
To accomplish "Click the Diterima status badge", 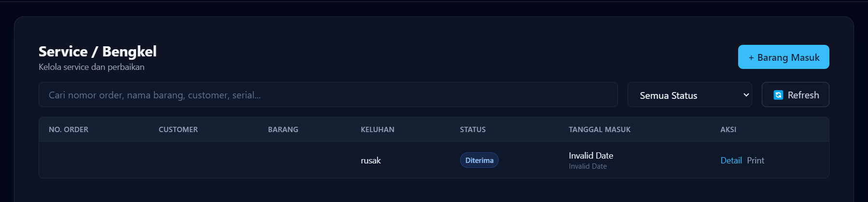I will (479, 161).
